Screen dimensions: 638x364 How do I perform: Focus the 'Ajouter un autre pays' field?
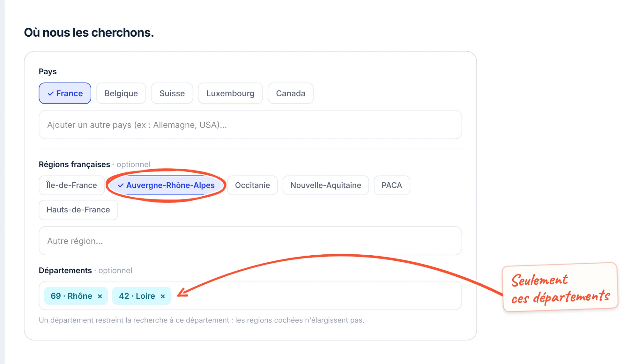[x=250, y=125]
